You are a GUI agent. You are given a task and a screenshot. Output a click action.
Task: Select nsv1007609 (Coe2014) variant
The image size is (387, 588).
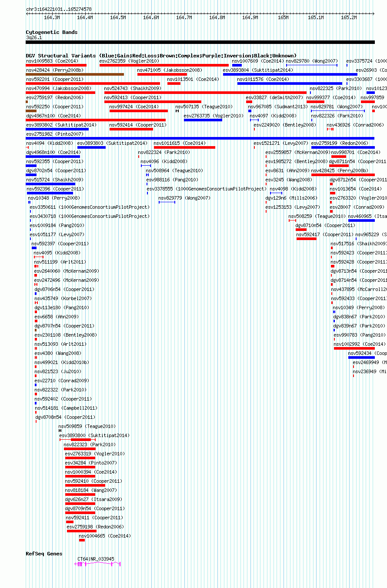[258, 61]
